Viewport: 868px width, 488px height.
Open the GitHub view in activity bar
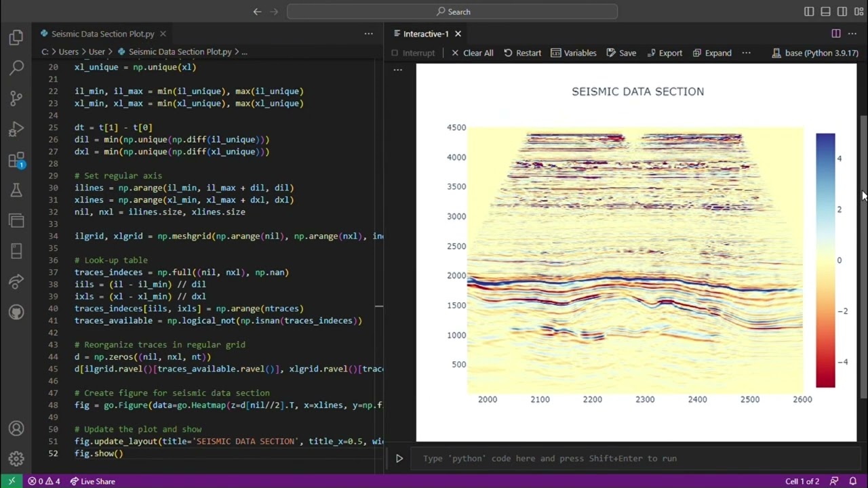point(16,312)
